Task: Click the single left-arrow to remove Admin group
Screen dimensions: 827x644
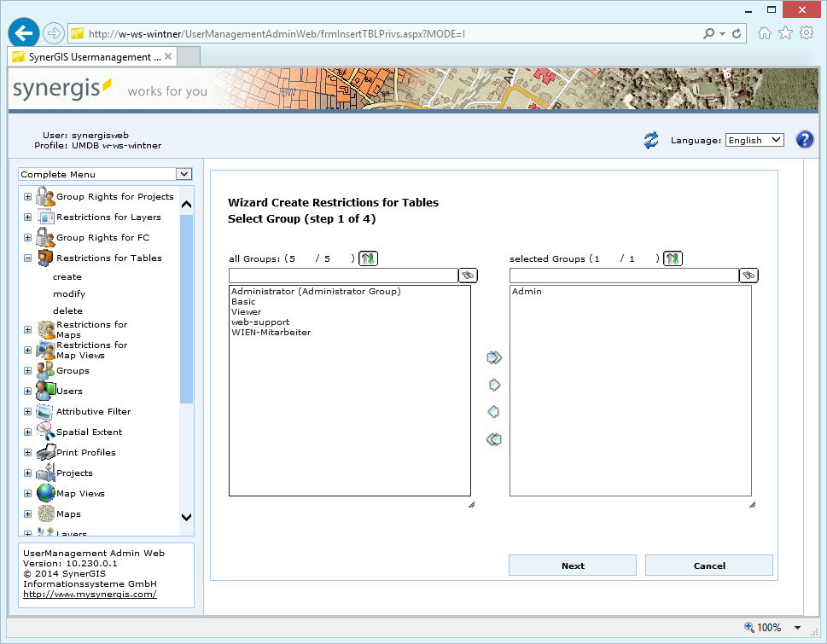Action: (x=492, y=412)
